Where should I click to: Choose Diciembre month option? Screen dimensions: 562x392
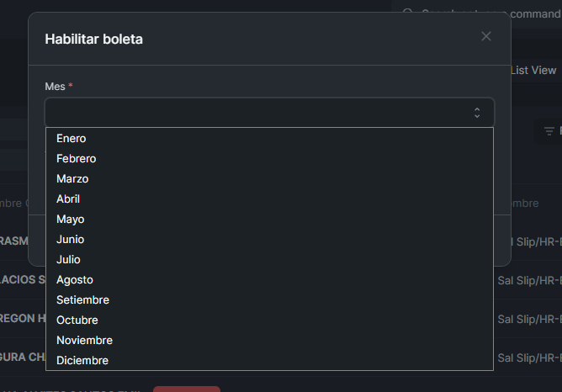[82, 361]
